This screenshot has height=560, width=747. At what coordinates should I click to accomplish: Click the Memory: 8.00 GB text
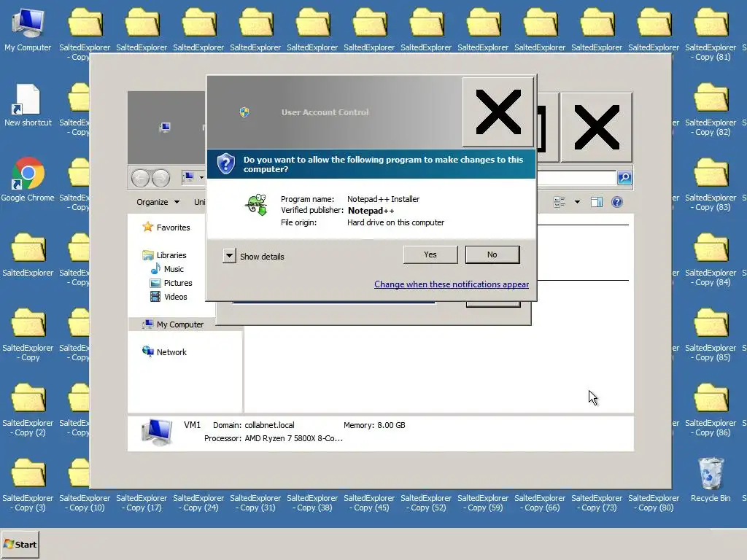click(x=374, y=425)
